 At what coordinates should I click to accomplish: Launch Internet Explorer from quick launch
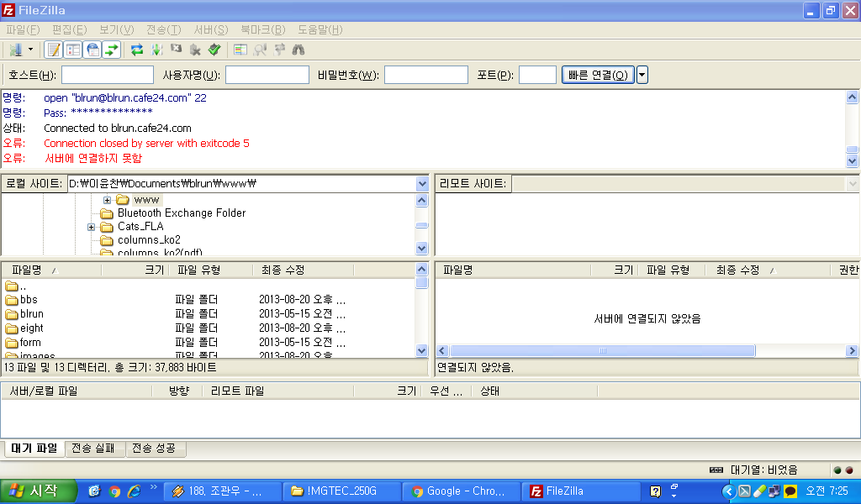pyautogui.click(x=135, y=491)
